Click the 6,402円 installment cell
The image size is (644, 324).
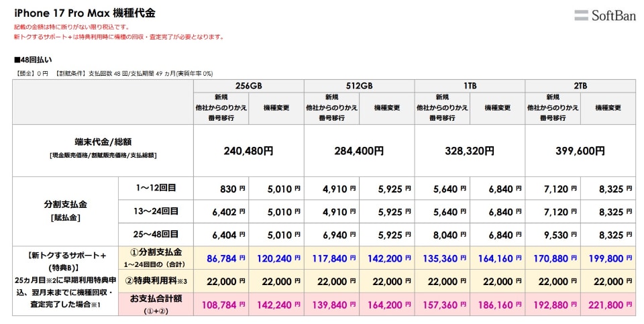pos(221,212)
